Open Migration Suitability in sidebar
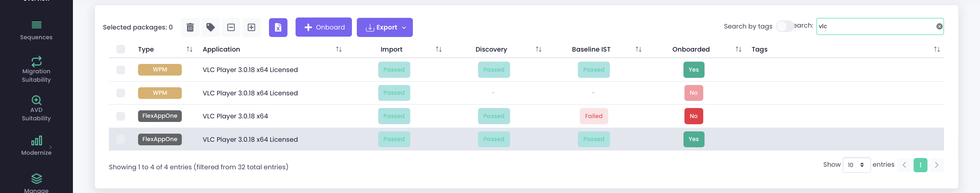Image resolution: width=980 pixels, height=193 pixels. pos(36,70)
